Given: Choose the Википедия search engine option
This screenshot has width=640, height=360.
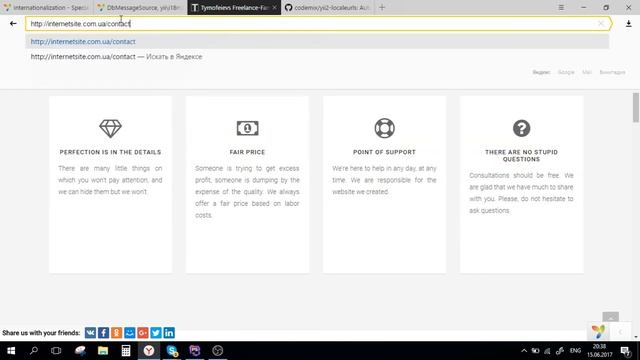Looking at the screenshot, I should tap(612, 72).
